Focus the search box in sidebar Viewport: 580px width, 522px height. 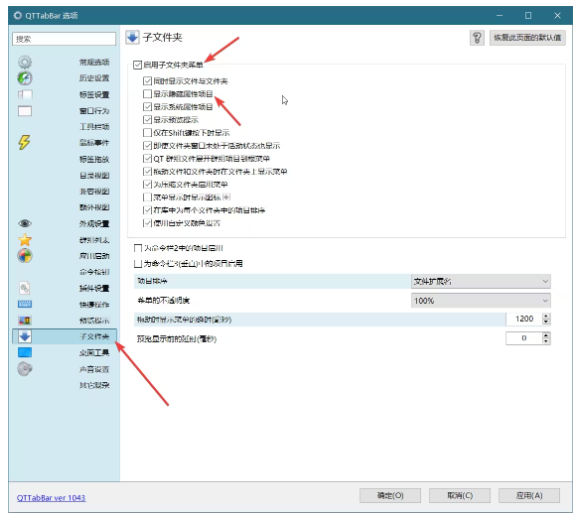pos(64,39)
